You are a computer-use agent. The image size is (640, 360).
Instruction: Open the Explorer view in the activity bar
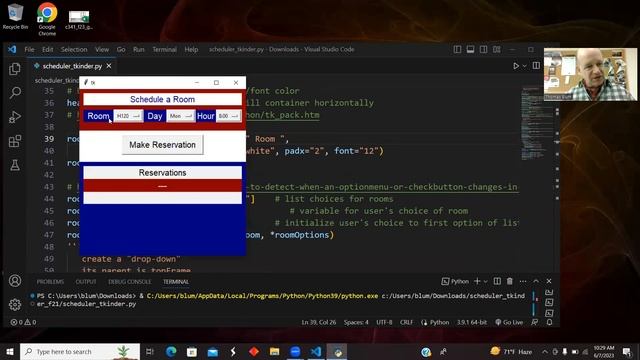click(15, 69)
